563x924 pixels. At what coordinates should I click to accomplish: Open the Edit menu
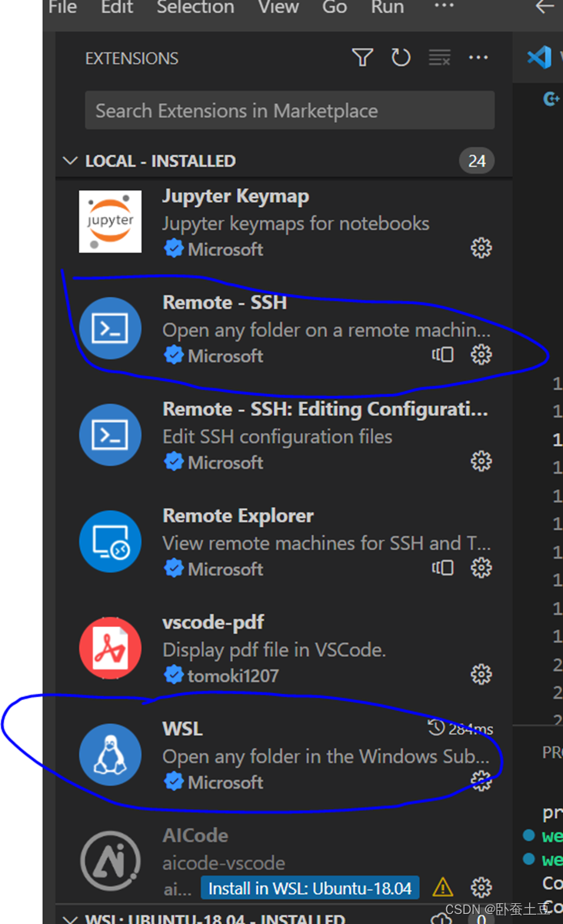pos(117,8)
